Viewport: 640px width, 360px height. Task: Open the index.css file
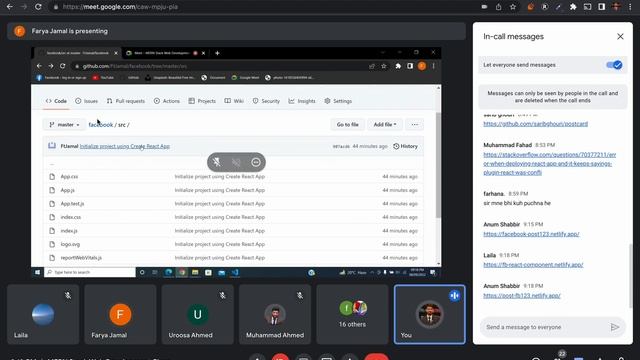pos(71,217)
